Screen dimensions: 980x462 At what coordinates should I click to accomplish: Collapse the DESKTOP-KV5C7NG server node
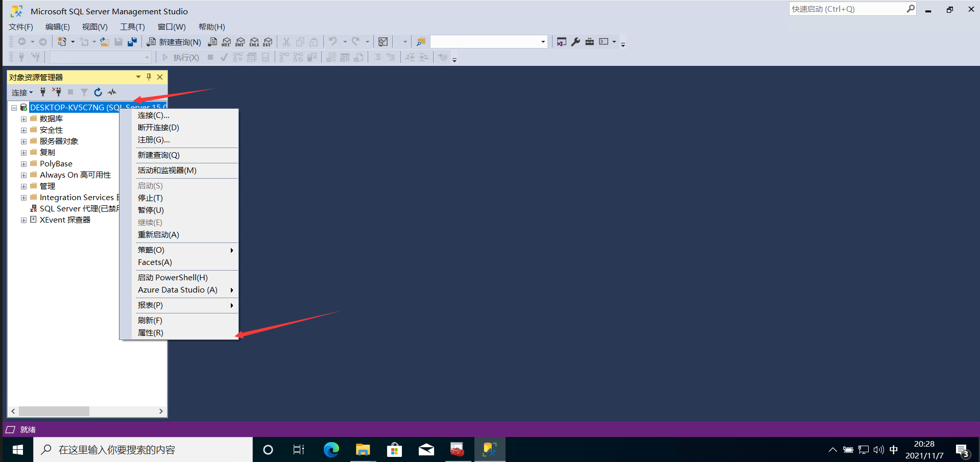coord(14,108)
